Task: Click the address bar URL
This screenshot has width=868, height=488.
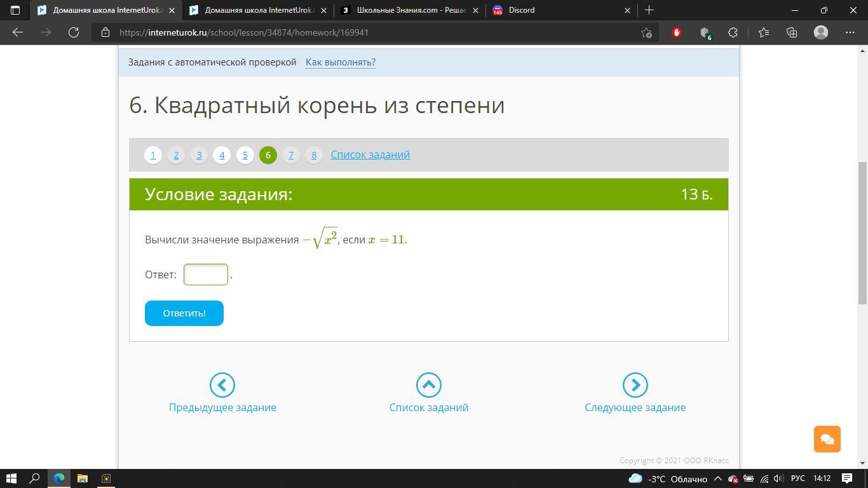Action: pyautogui.click(x=244, y=32)
